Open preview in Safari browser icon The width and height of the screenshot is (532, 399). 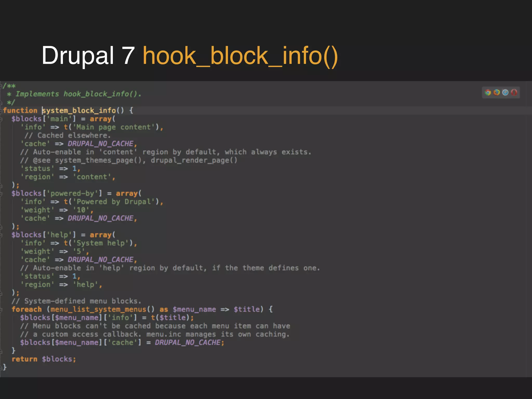click(505, 92)
